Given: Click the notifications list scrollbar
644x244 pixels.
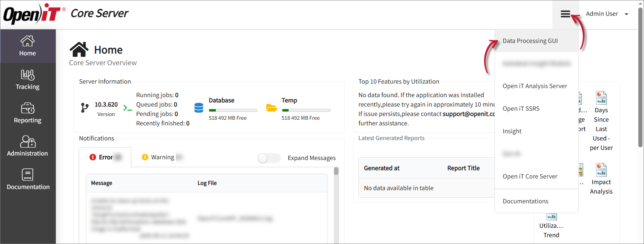Looking at the screenshot, I should tap(336, 172).
